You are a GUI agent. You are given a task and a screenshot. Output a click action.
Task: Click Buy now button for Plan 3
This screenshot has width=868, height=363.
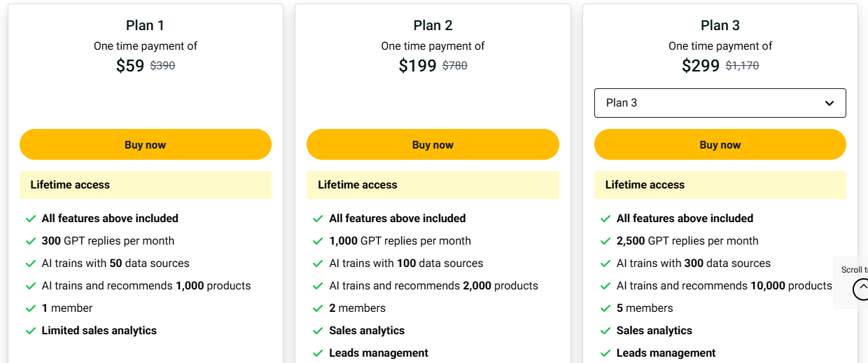(x=720, y=144)
